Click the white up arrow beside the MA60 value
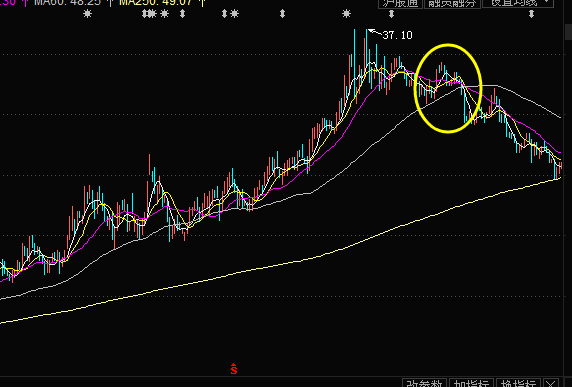 click(x=111, y=3)
